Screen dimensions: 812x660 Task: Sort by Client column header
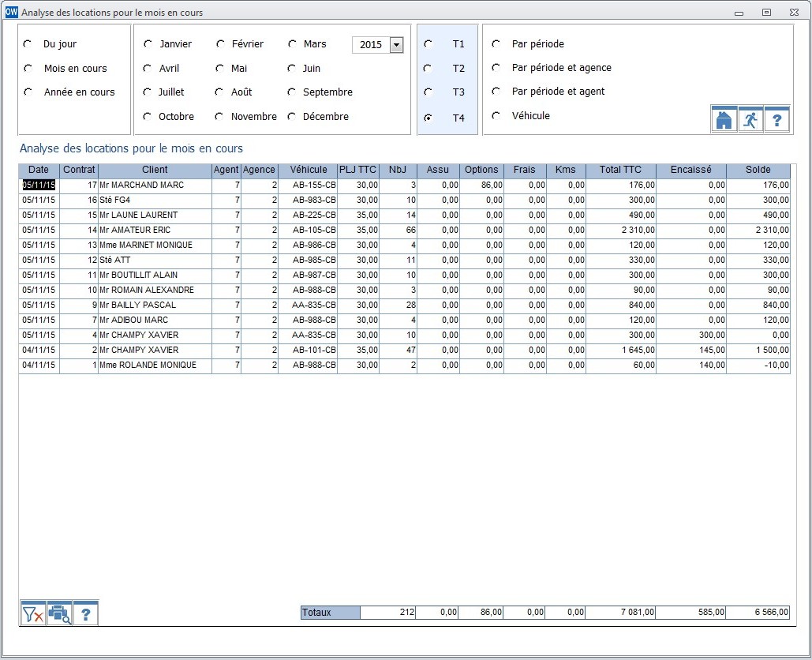155,170
